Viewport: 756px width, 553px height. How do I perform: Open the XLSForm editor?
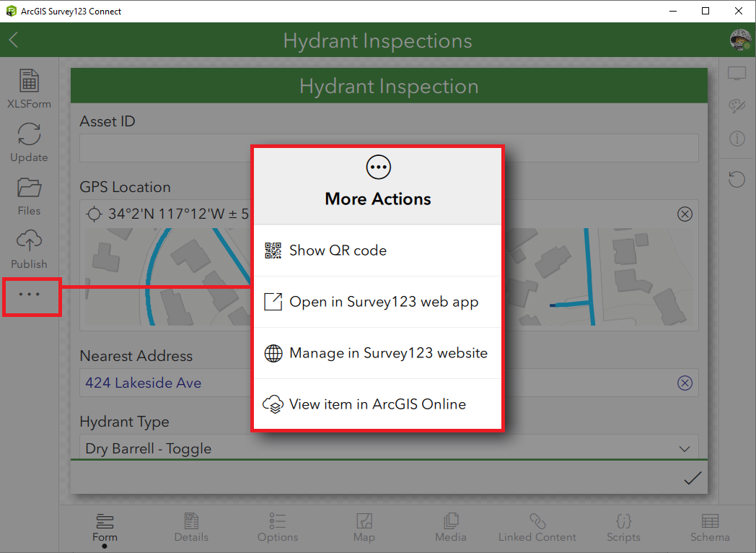[x=29, y=87]
